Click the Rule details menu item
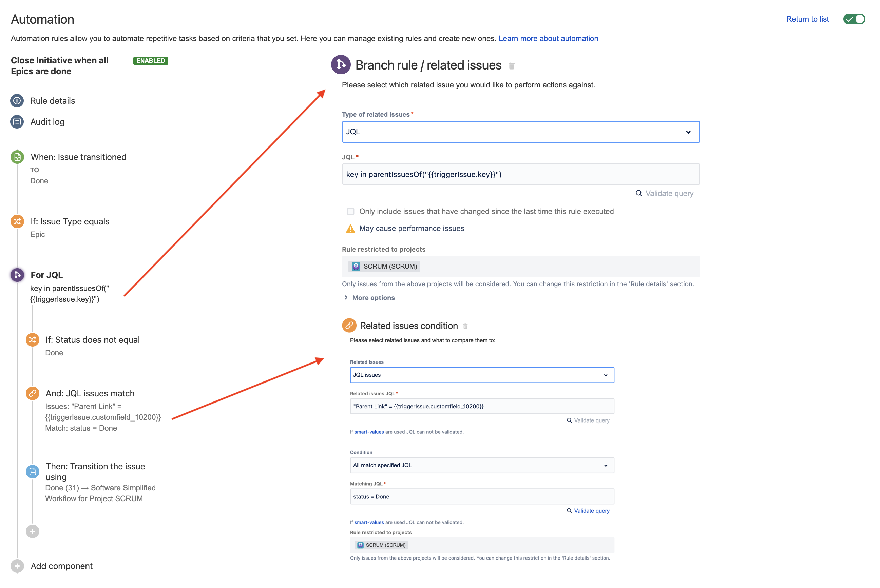Screen dimensions: 880x588 [x=53, y=100]
